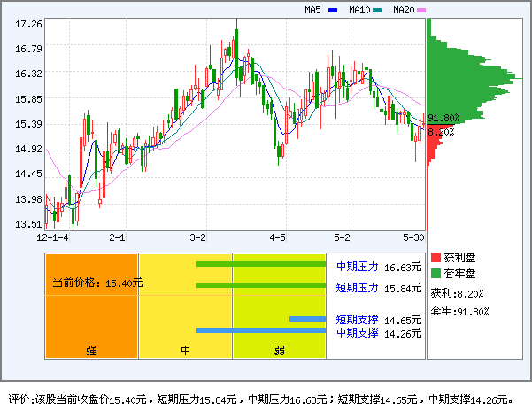
Task: Click the yellow 中 strength zone label
Action: click(x=185, y=350)
